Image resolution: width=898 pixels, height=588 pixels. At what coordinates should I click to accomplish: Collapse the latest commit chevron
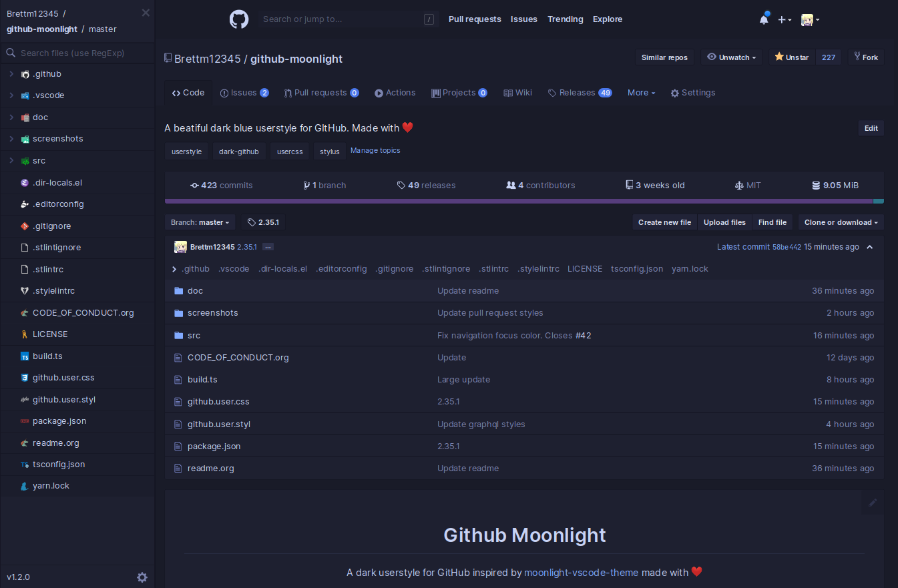(870, 247)
